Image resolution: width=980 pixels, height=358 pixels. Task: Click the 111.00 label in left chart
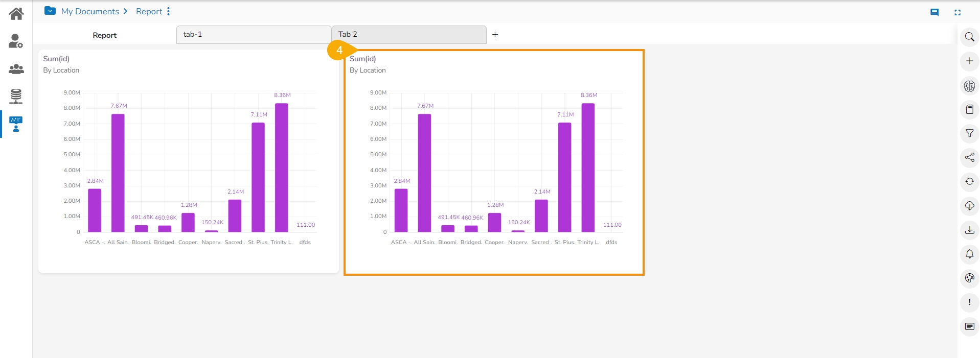tap(306, 225)
